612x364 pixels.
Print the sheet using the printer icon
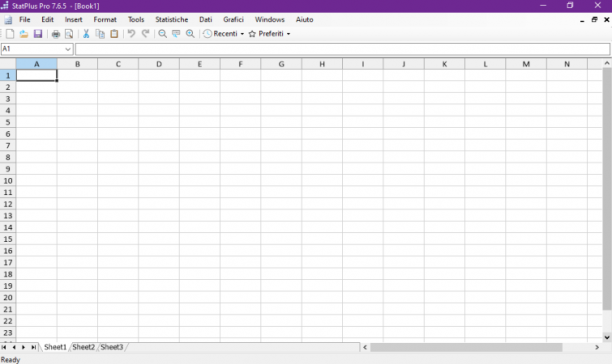tap(56, 34)
